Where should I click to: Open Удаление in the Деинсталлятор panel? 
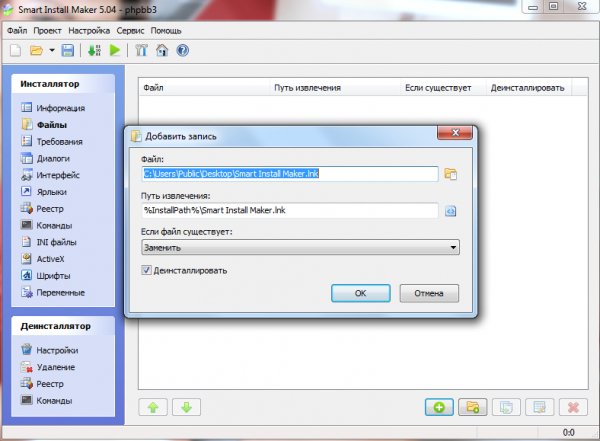[x=56, y=367]
